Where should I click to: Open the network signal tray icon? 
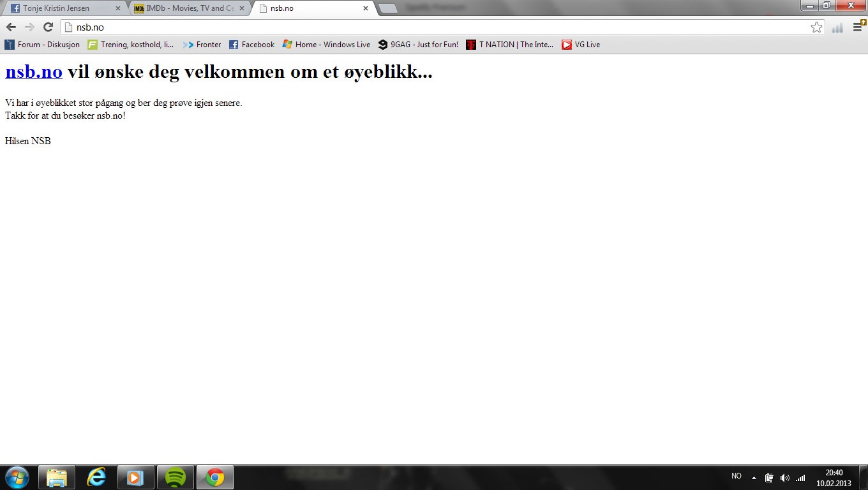(800, 477)
